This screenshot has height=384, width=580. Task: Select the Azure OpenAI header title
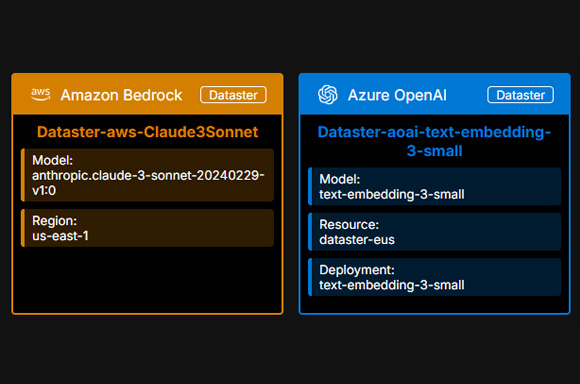pyautogui.click(x=397, y=95)
